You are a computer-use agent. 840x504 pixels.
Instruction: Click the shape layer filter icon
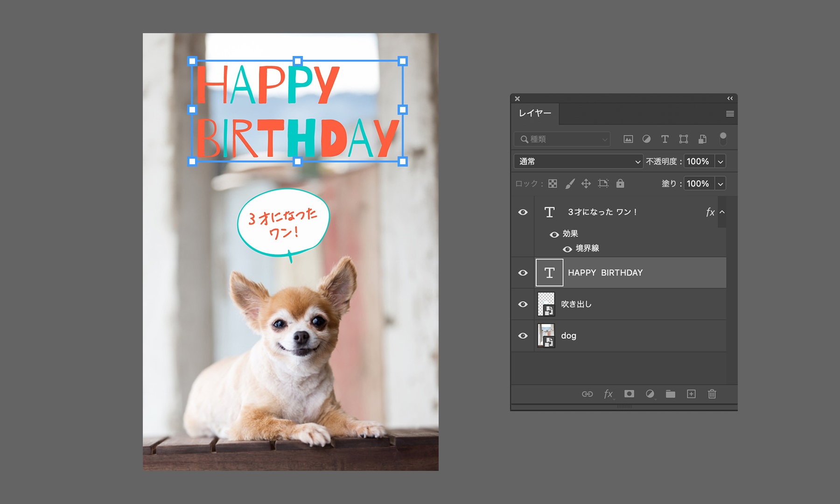pyautogui.click(x=683, y=139)
